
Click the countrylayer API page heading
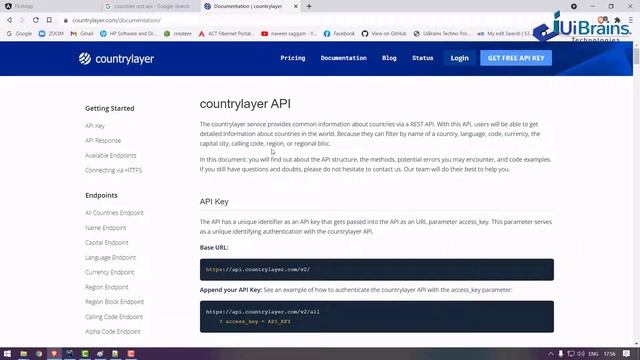245,104
